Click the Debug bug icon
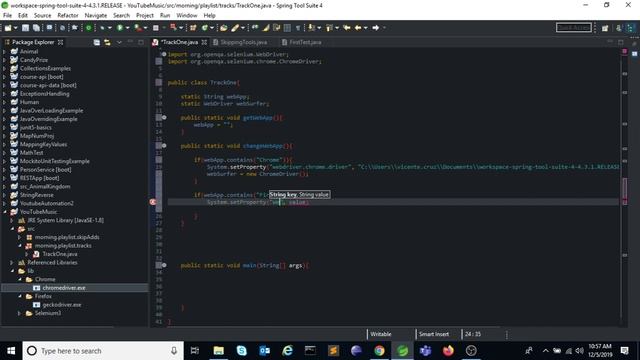 coord(102,28)
